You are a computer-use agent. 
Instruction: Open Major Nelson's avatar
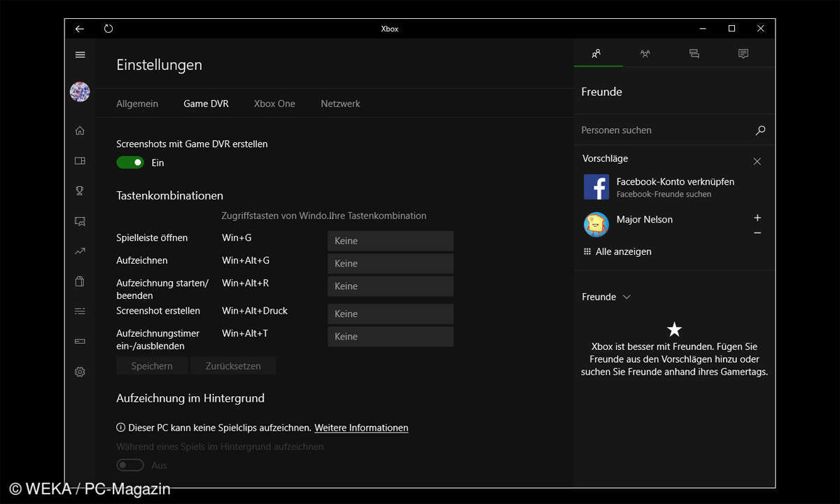click(596, 224)
